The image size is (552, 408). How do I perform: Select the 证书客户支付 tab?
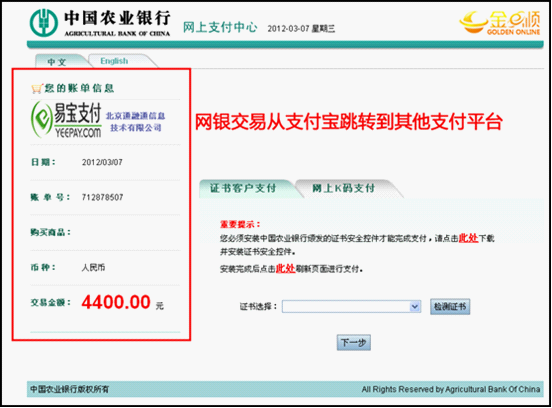[x=243, y=188]
